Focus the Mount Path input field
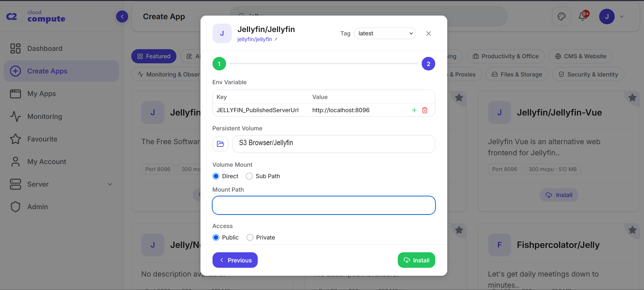The image size is (644, 290). pyautogui.click(x=324, y=205)
